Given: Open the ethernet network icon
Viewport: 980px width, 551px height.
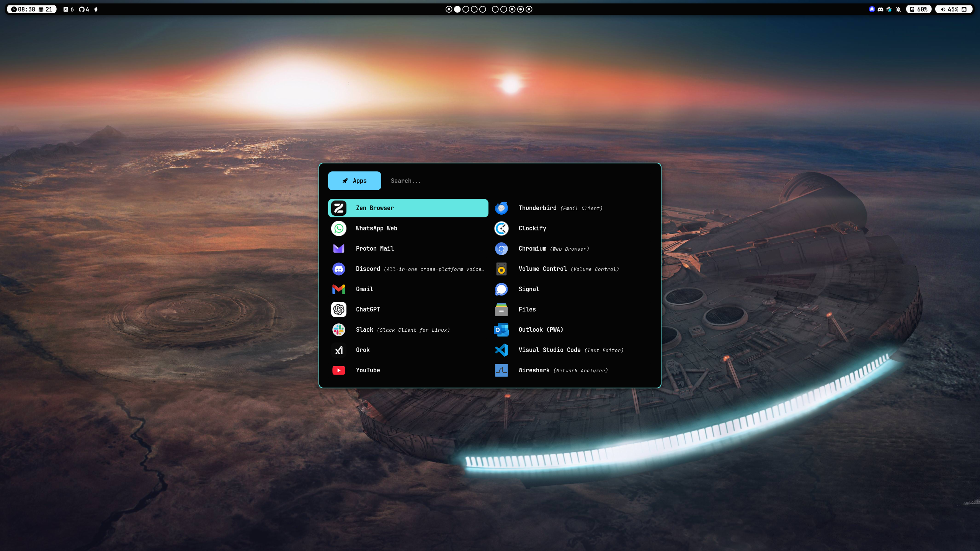Looking at the screenshot, I should pyautogui.click(x=964, y=9).
